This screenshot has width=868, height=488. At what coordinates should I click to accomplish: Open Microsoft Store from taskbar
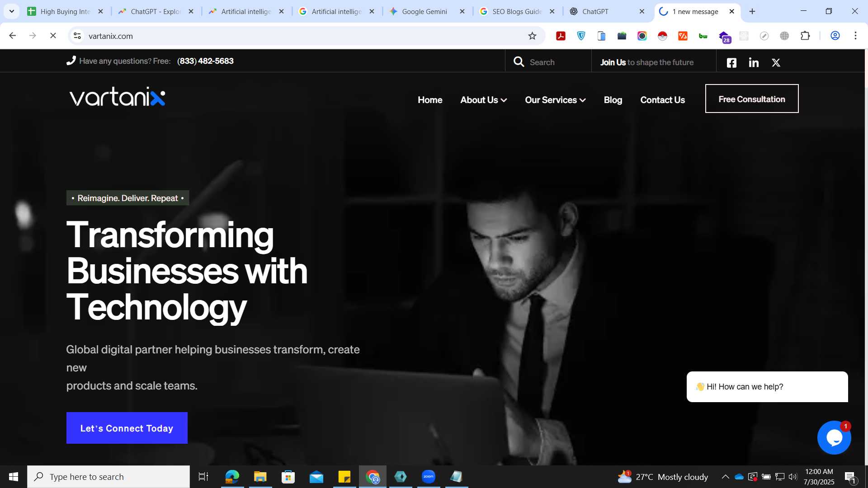tap(288, 477)
